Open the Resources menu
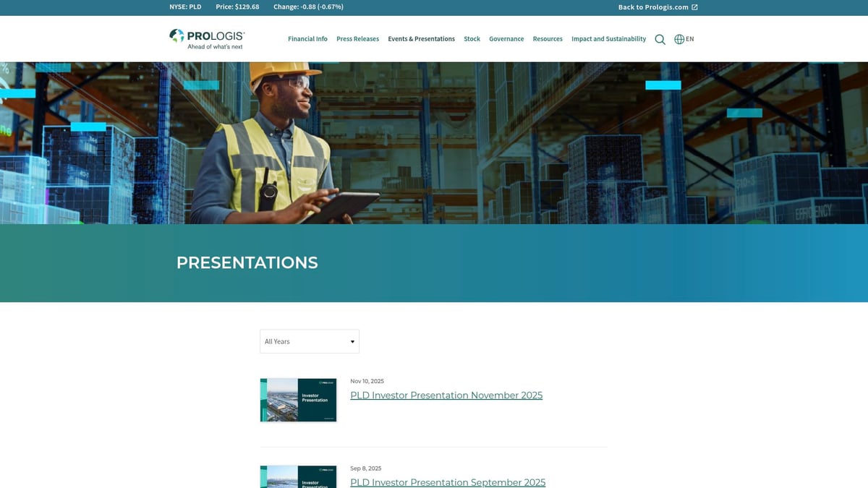 [548, 39]
